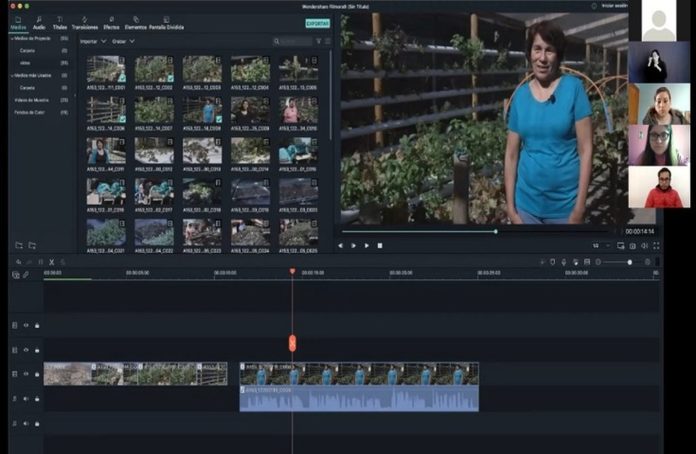Select the blue audio clip on timeline

click(x=358, y=400)
